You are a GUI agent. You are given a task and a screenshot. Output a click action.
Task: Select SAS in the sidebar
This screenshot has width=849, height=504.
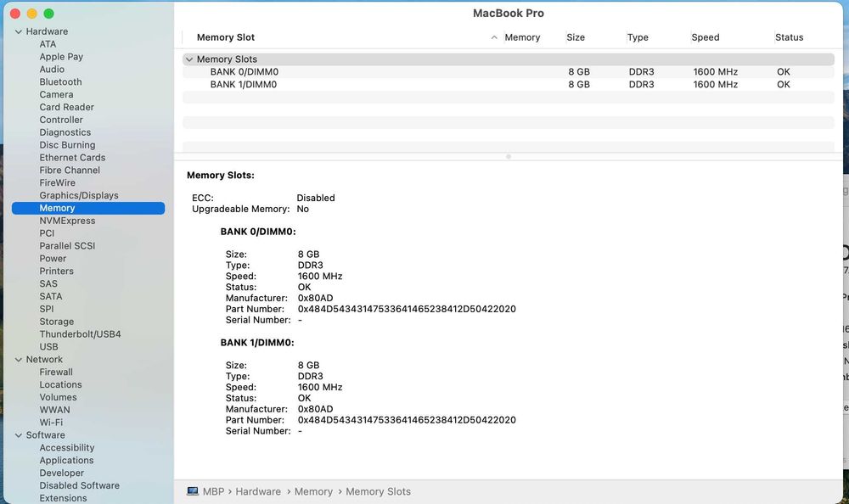(x=48, y=283)
